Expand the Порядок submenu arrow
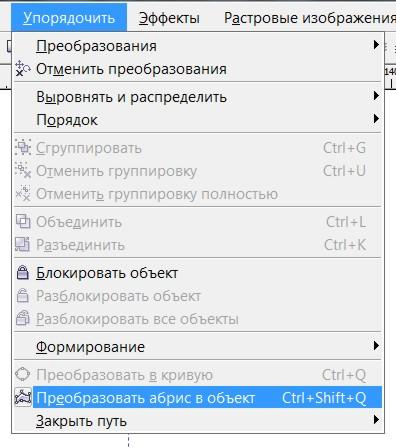Viewport: 396px width, 448px height. 376,119
